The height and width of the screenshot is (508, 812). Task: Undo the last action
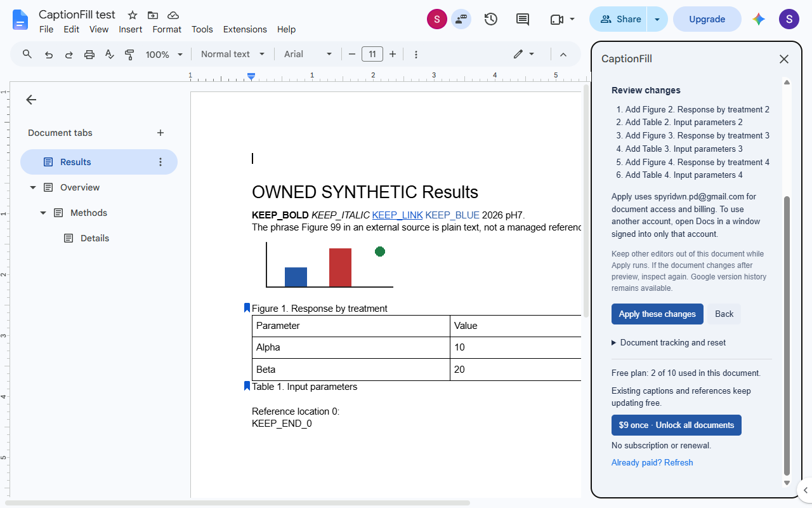[x=49, y=55]
